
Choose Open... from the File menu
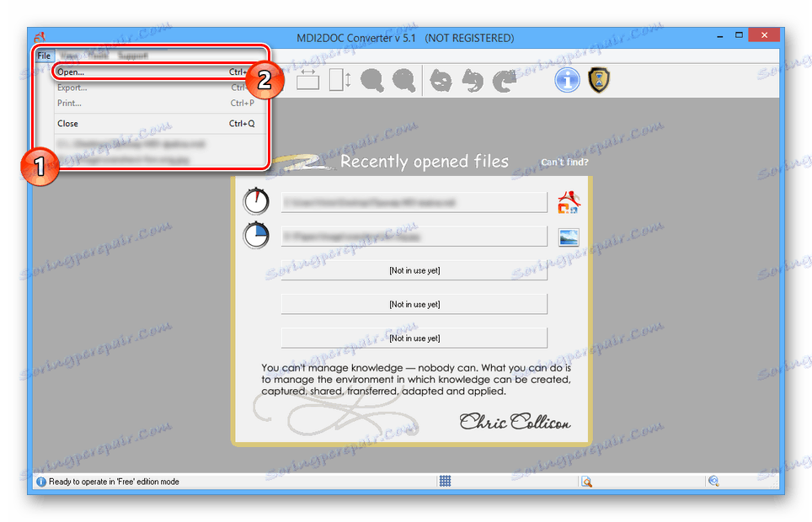tap(155, 72)
